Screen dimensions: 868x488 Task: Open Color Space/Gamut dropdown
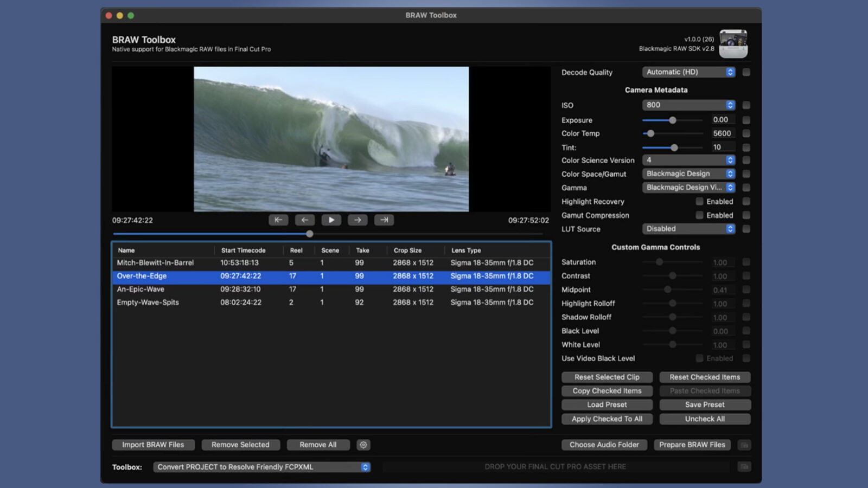coord(688,174)
